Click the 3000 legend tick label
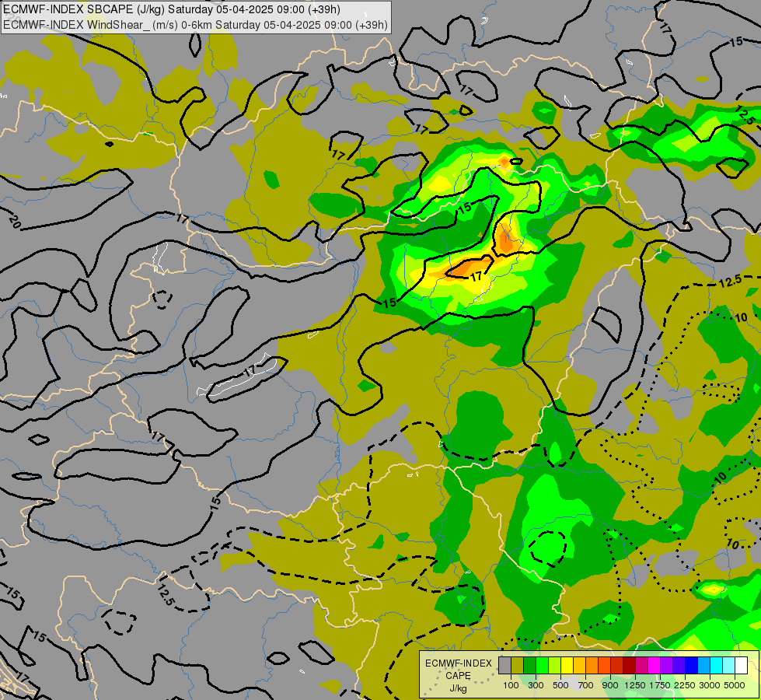Viewport: 761px width, 700px height. point(710,685)
